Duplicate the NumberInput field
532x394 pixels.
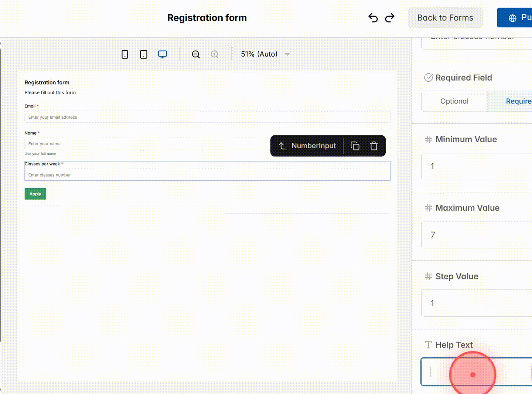(355, 146)
